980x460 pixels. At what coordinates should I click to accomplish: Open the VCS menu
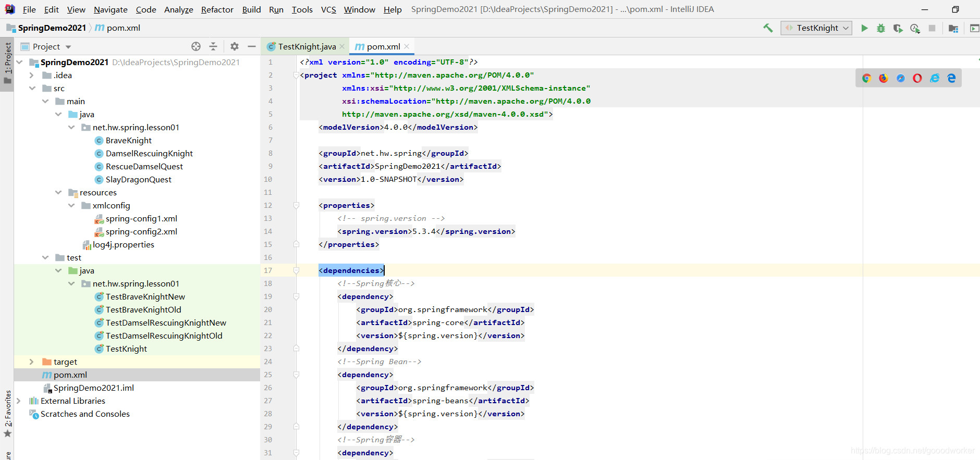328,9
